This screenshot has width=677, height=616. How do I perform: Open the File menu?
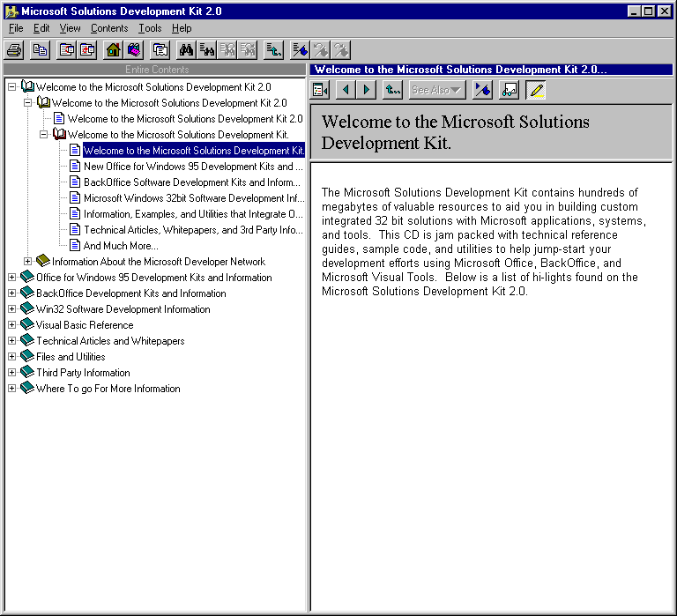(16, 28)
